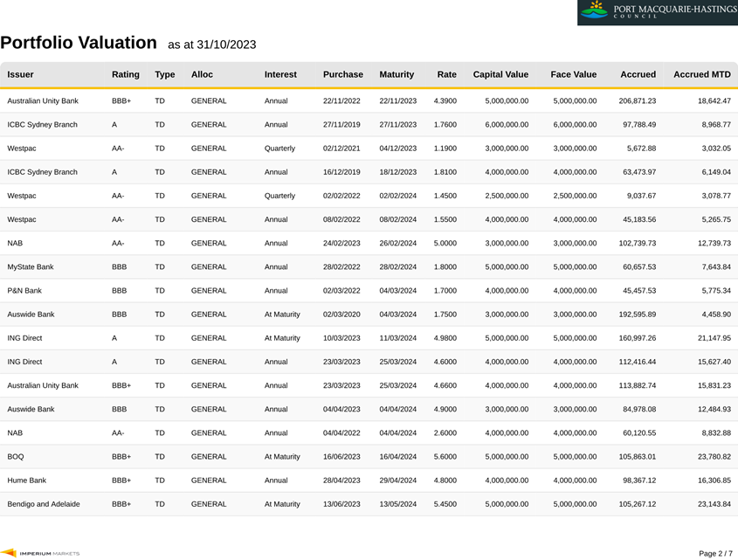The width and height of the screenshot is (738, 560).
Task: Select the Face Value column header
Action: (x=574, y=74)
